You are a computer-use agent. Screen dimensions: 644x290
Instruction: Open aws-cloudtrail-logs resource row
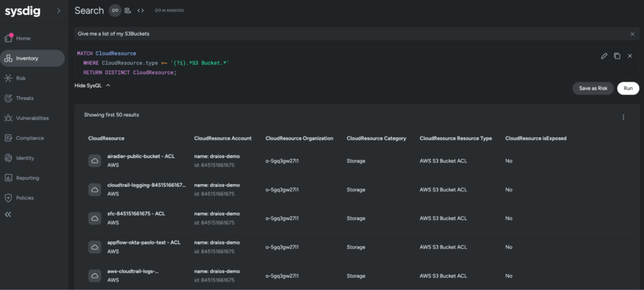pyautogui.click(x=133, y=271)
